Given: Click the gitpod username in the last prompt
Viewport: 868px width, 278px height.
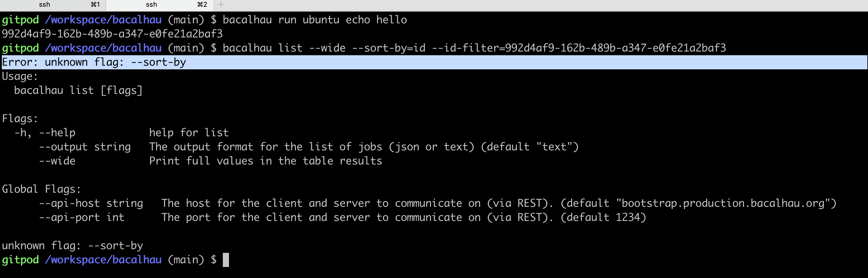Looking at the screenshot, I should click(x=20, y=260).
